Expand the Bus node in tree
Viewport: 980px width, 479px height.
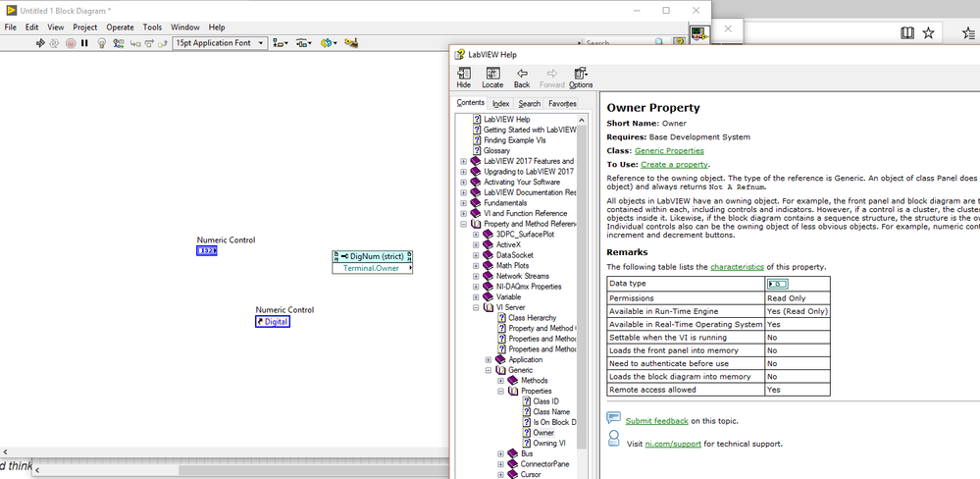500,454
